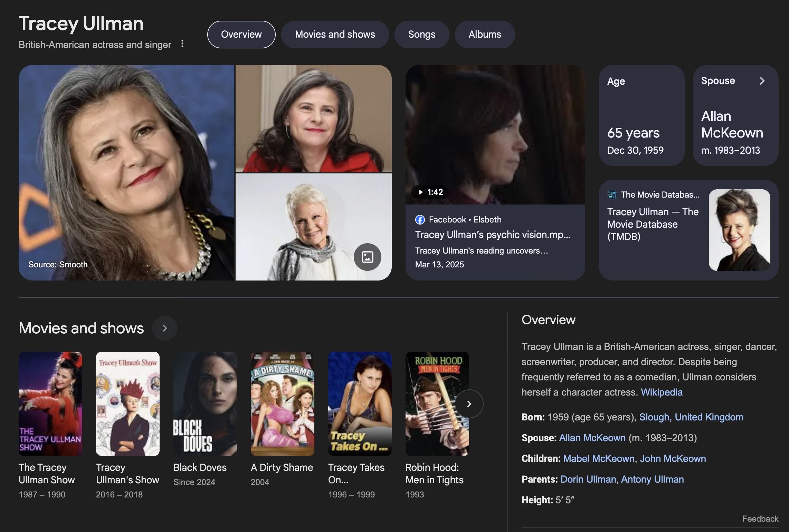The height and width of the screenshot is (532, 789).
Task: Click the A Dirty Shame title text
Action: 282,468
